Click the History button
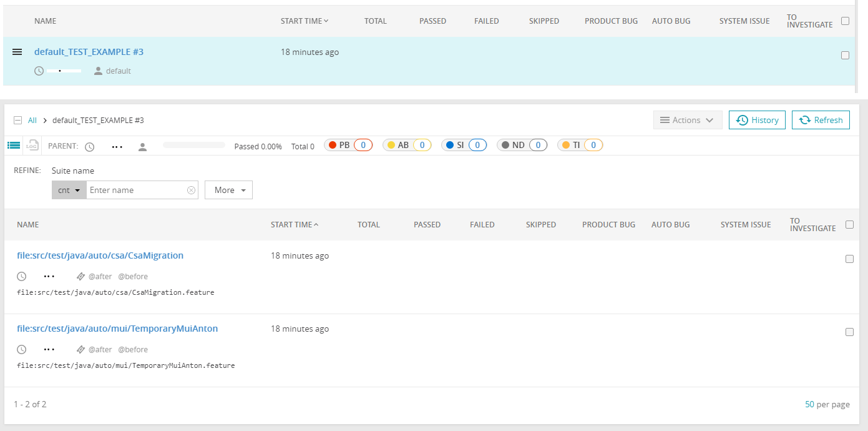Viewport: 868px width, 431px height. pyautogui.click(x=758, y=120)
